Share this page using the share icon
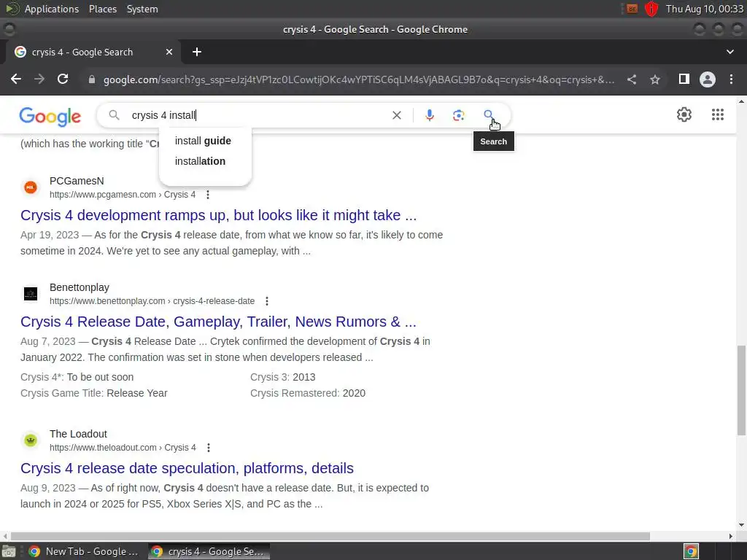This screenshot has width=747, height=560. (x=632, y=79)
